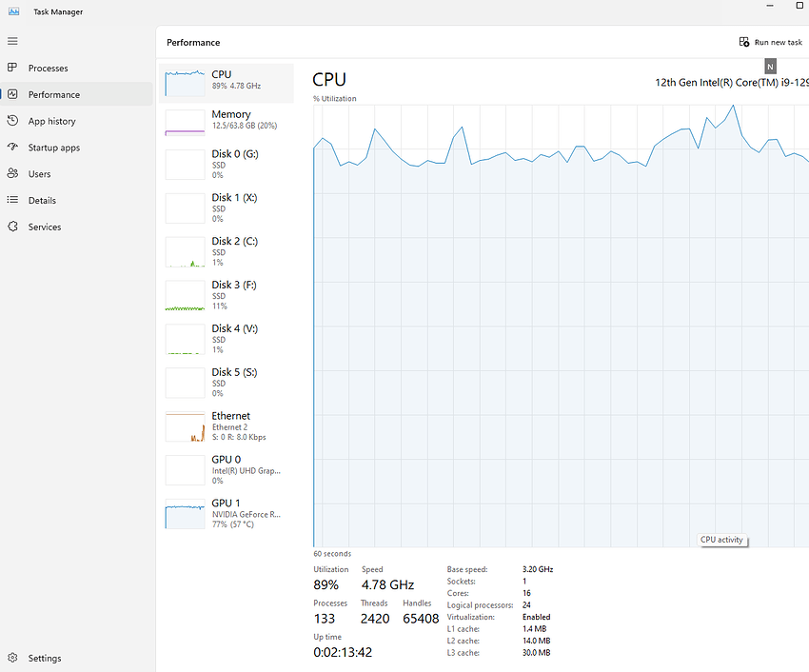The image size is (809, 672).
Task: Click the Startup apps icon
Action: [12, 148]
